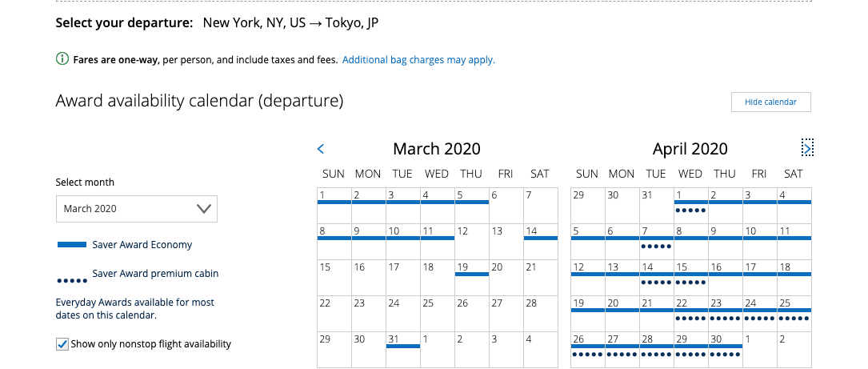Advance calendar with next month arrow
This screenshot has width=868, height=369.
point(807,148)
